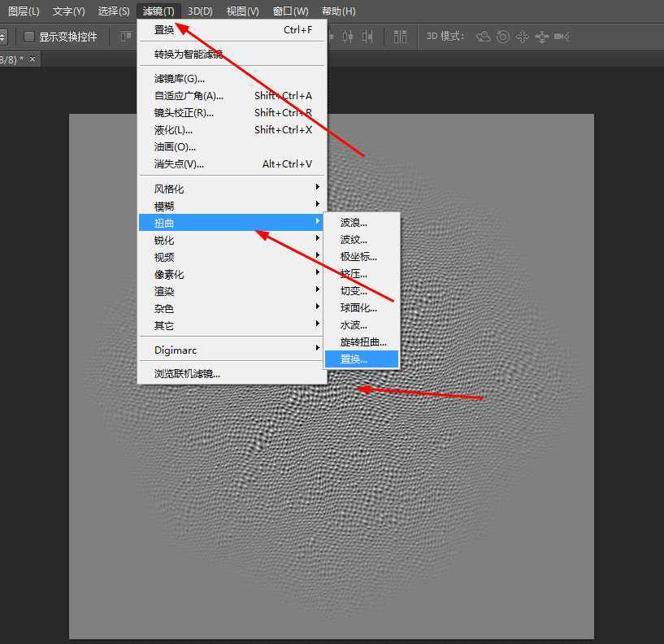Image resolution: width=664 pixels, height=644 pixels.
Task: Select 置换 in the distort submenu
Action: pos(353,359)
